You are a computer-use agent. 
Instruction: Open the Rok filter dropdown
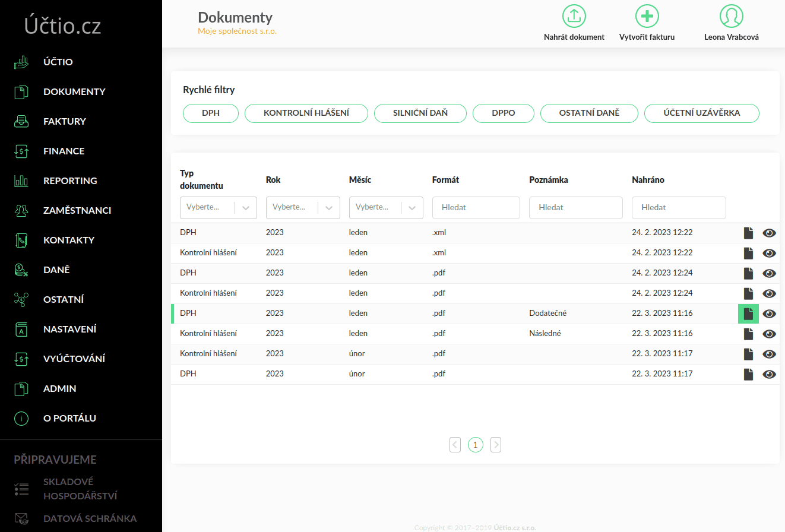(329, 207)
